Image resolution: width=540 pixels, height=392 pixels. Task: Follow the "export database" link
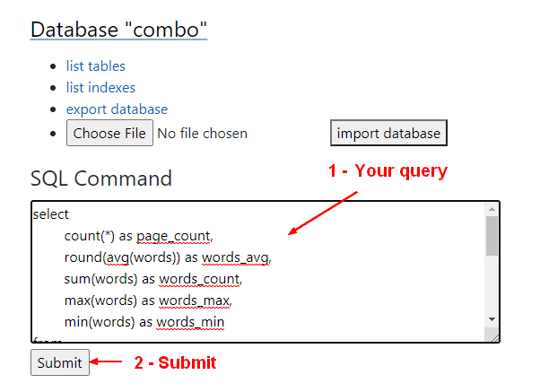tap(117, 109)
